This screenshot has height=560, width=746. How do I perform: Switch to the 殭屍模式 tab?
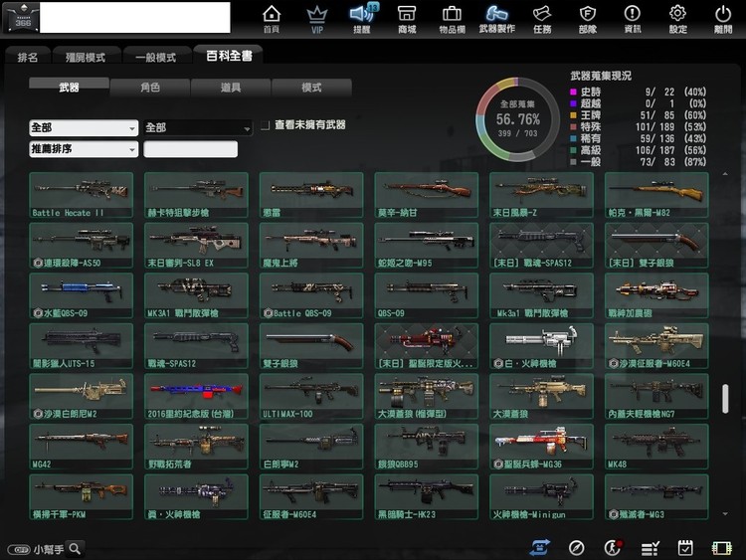pos(86,57)
